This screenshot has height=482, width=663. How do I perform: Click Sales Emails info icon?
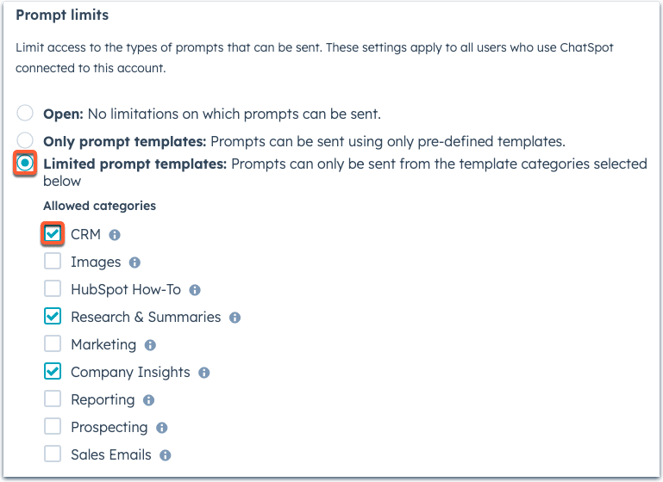tap(165, 455)
